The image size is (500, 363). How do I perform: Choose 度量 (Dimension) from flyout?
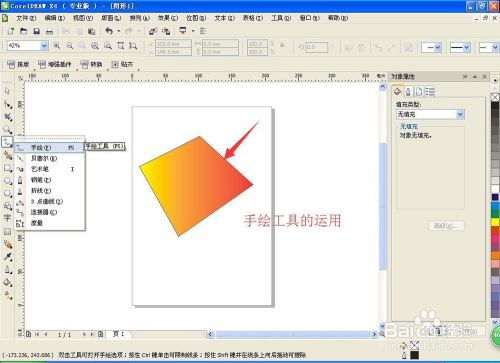[49, 223]
